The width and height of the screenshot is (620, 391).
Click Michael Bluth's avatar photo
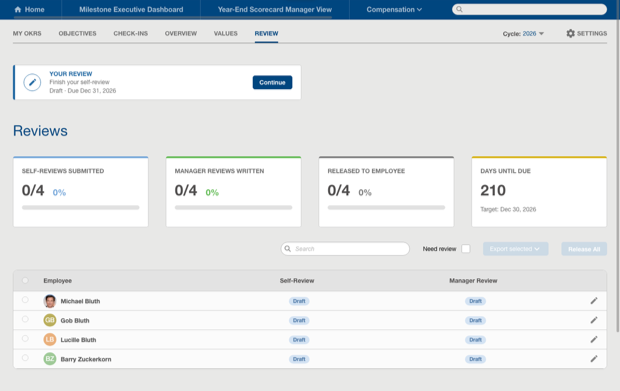50,301
